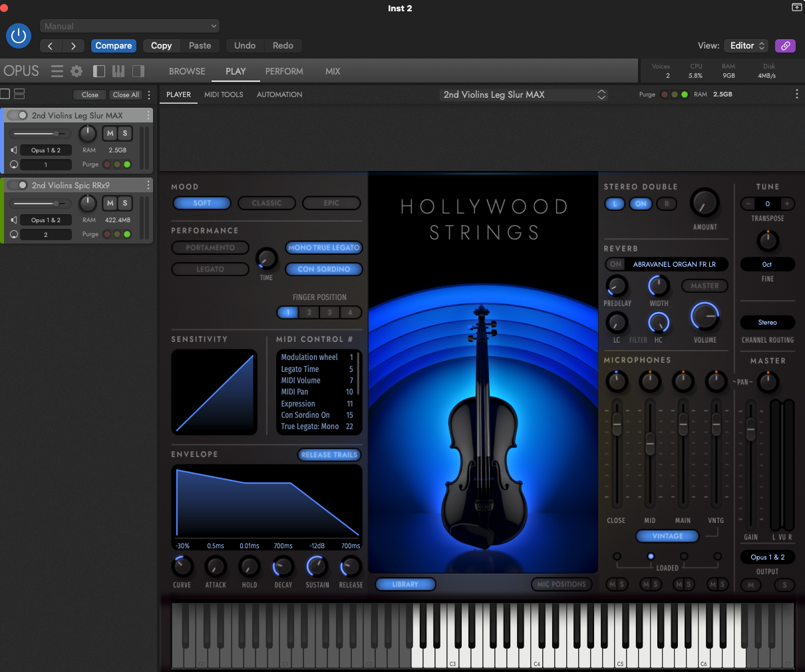
Task: Toggle the Reverb ON switch
Action: point(615,264)
